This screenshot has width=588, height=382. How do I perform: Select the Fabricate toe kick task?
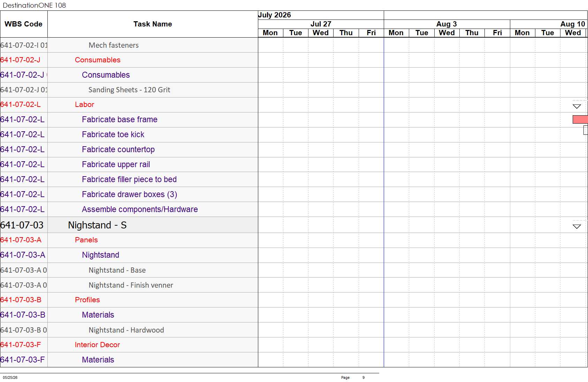129,134
